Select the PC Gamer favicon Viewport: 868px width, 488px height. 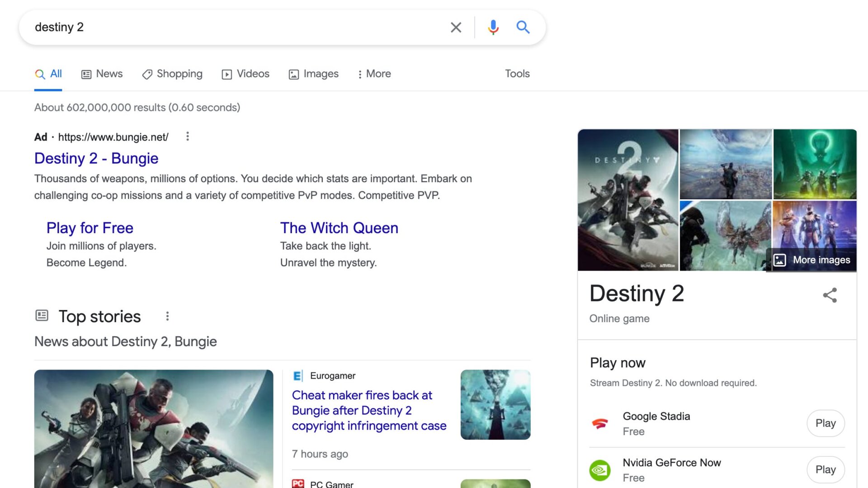coord(298,483)
